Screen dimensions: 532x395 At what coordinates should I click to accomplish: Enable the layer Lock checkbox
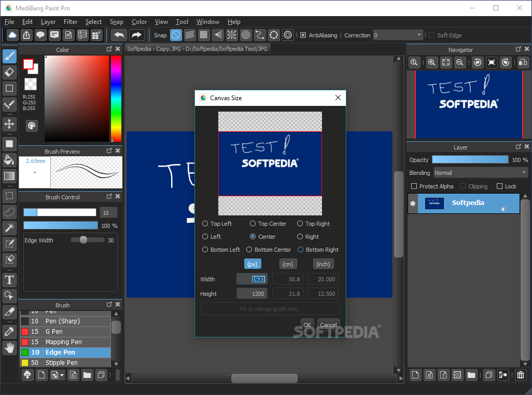point(499,186)
